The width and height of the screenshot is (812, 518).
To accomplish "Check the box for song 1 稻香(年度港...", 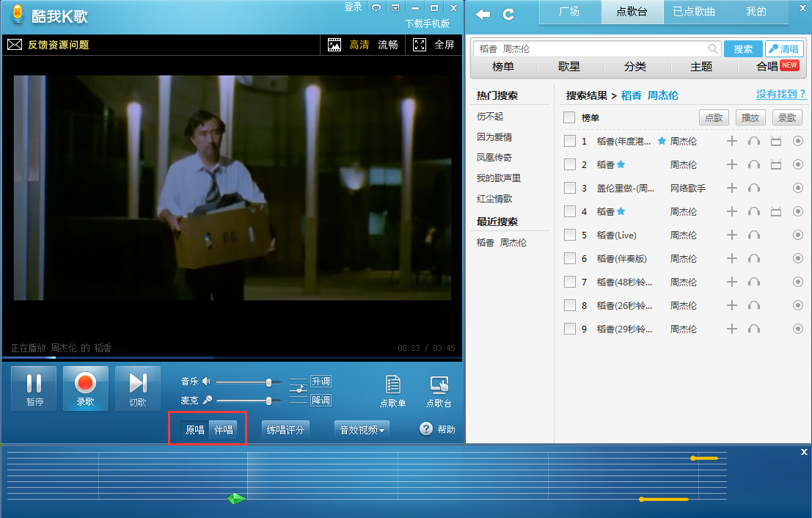I will pyautogui.click(x=570, y=141).
